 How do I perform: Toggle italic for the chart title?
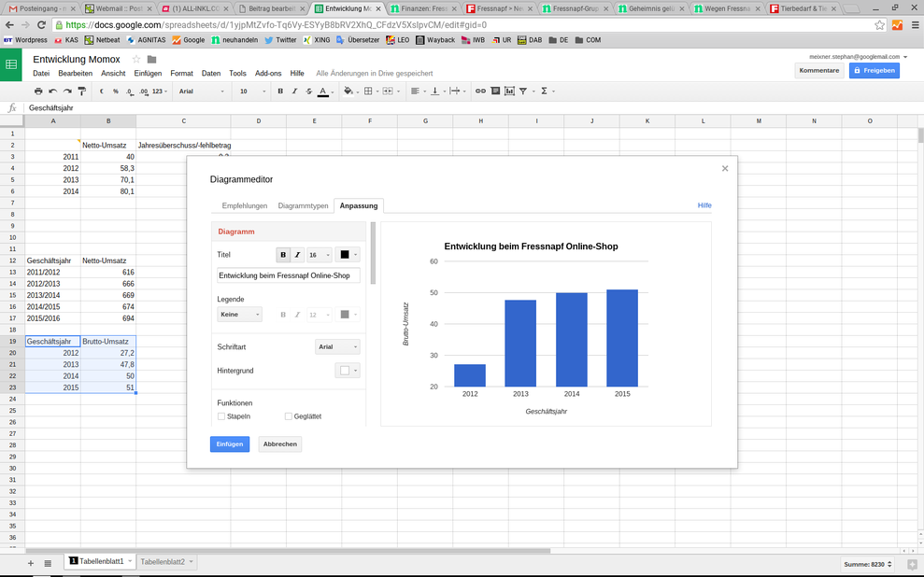tap(298, 255)
